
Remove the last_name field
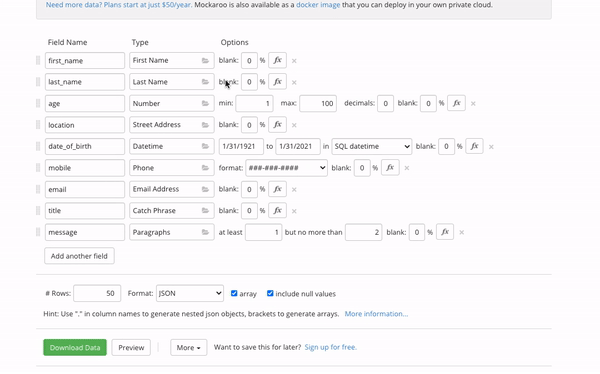[294, 82]
